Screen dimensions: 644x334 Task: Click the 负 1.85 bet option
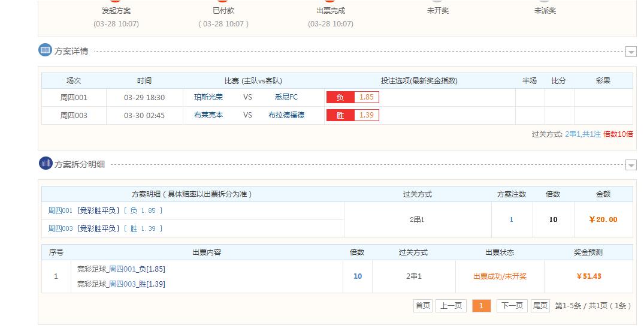tap(352, 97)
